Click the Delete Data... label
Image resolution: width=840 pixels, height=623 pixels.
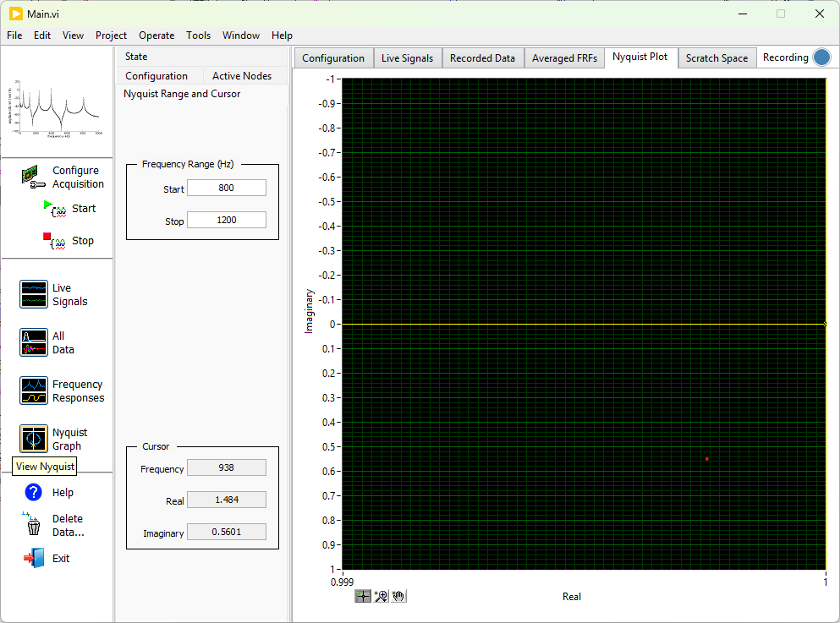tap(68, 526)
